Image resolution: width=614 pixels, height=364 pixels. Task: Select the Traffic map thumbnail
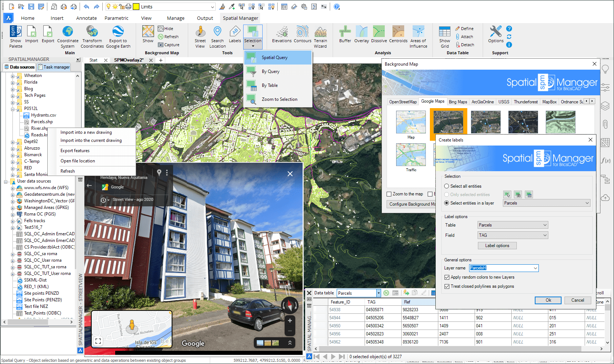coord(411,155)
